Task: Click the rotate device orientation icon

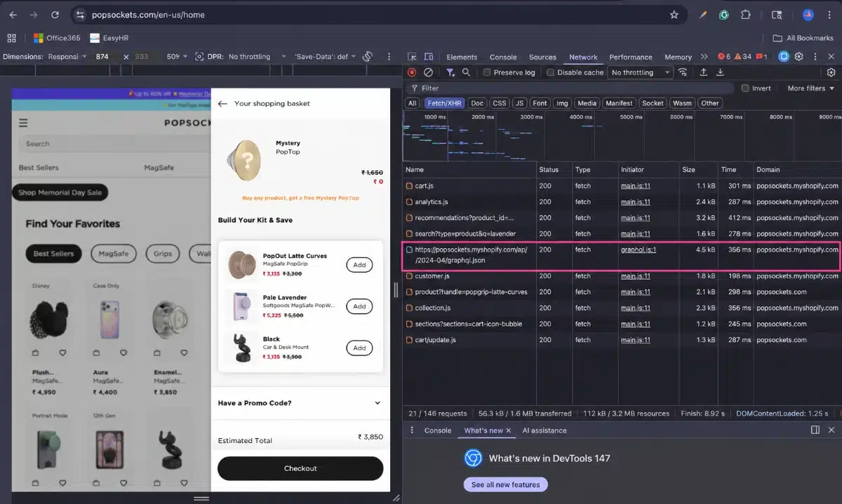Action: coord(367,56)
